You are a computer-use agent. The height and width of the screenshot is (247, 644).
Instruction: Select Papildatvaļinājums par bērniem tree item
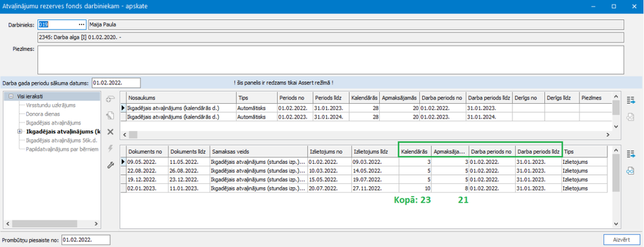click(x=62, y=149)
